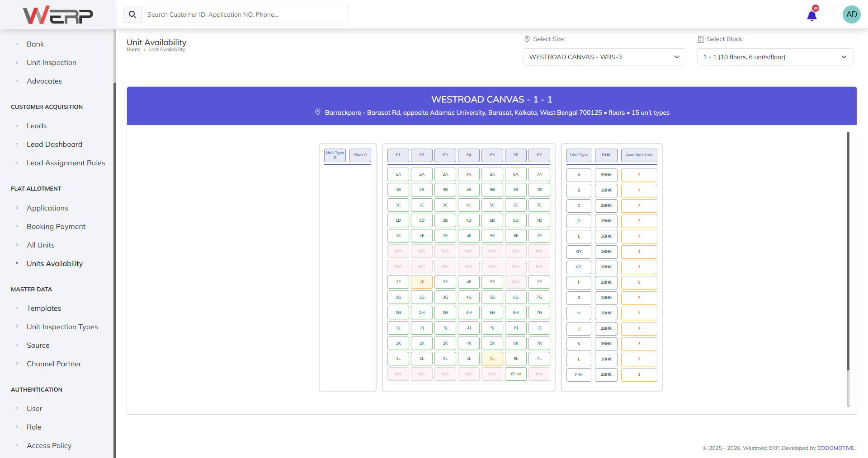Select unit 4B
The image size is (868, 458).
tap(469, 190)
